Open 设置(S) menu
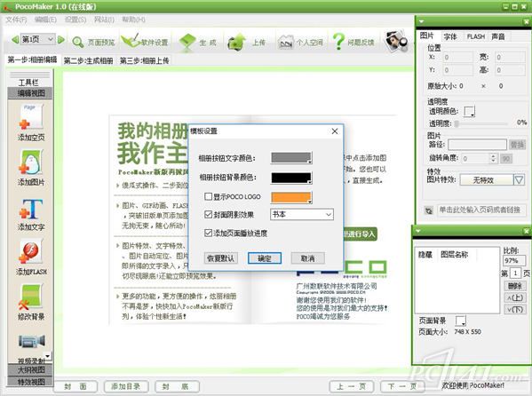The height and width of the screenshot is (396, 532). tap(75, 20)
